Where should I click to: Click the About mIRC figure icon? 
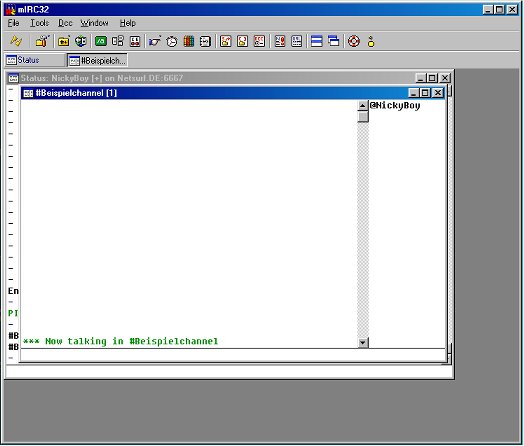pyautogui.click(x=371, y=41)
